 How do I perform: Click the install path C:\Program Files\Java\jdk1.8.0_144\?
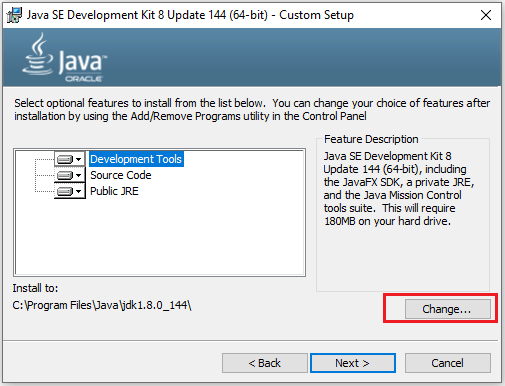(x=102, y=305)
